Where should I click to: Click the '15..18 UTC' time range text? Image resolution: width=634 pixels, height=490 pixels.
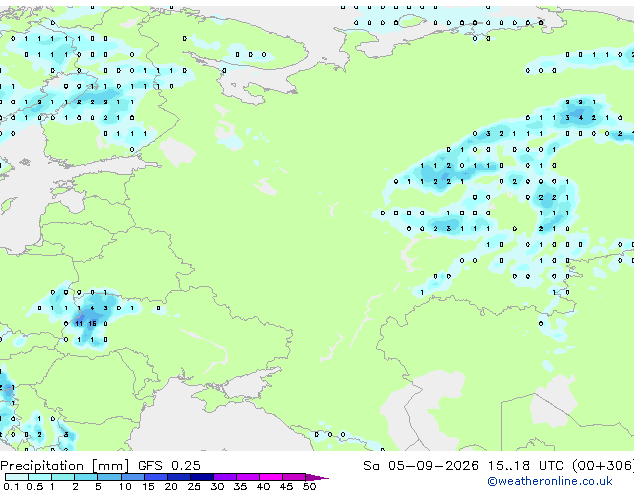click(525, 466)
